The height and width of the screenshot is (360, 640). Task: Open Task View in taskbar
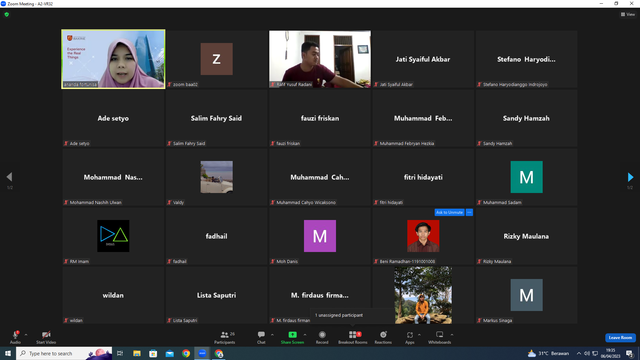coord(120,353)
